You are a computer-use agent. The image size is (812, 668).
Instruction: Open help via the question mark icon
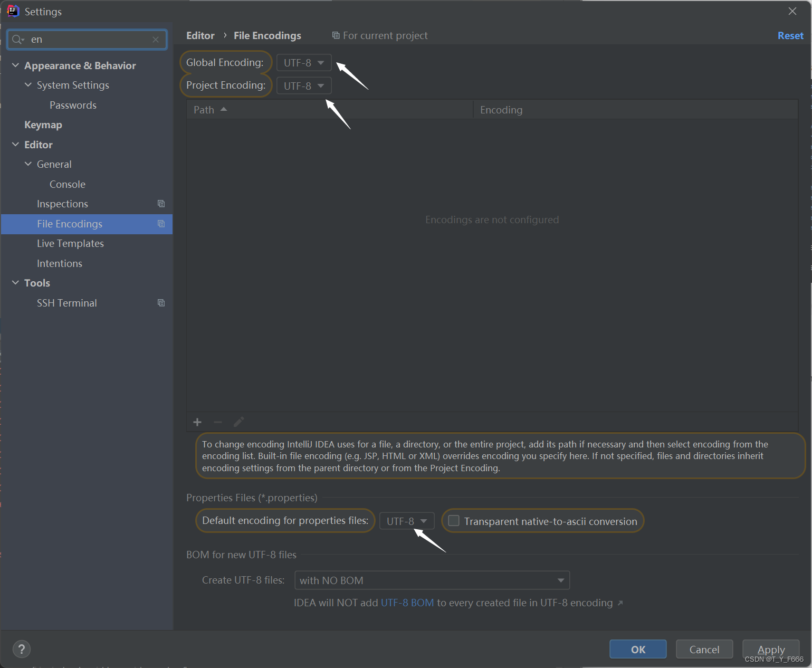click(x=21, y=649)
